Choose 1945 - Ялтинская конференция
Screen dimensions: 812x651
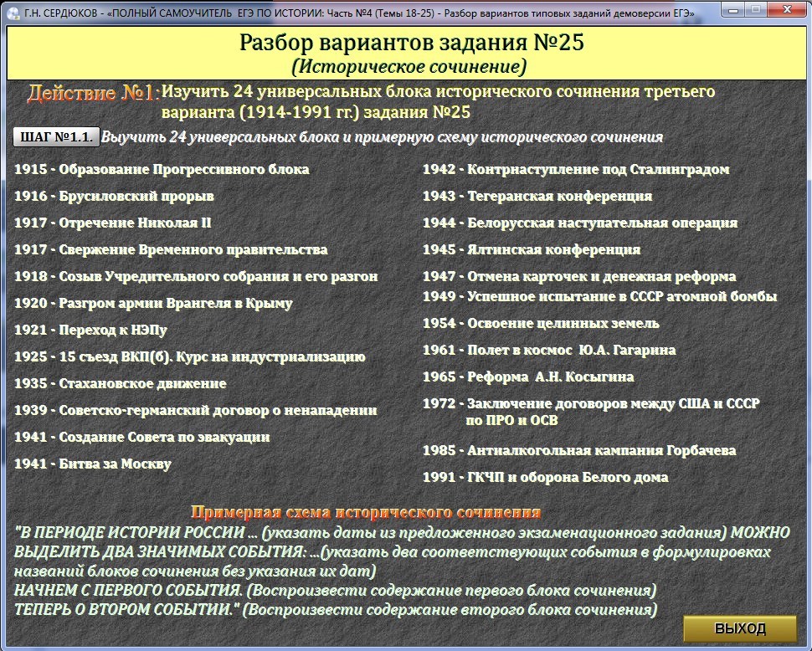coord(532,250)
